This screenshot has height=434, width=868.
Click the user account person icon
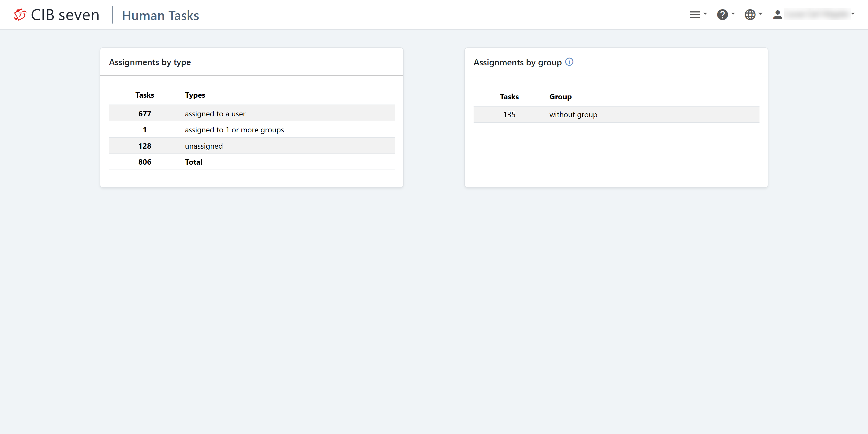(777, 15)
